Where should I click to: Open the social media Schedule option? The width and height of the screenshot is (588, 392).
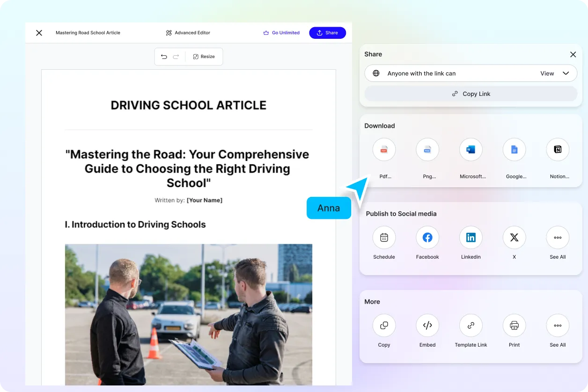[384, 237]
